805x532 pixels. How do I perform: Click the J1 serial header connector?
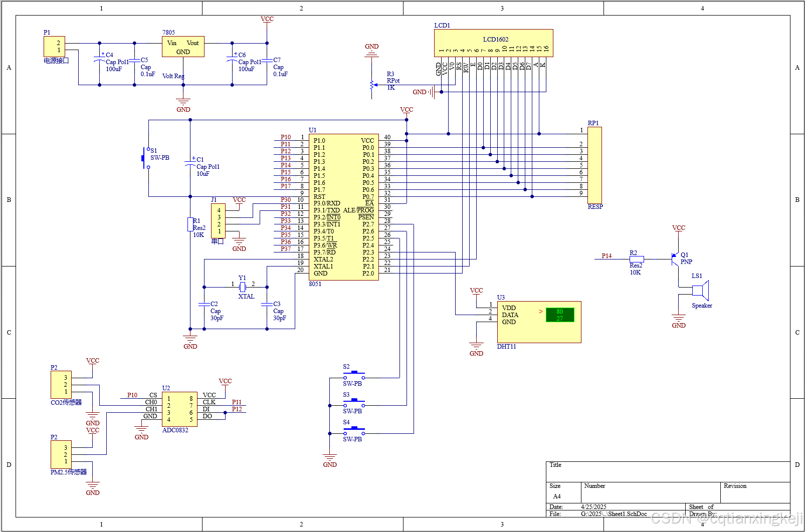(218, 221)
